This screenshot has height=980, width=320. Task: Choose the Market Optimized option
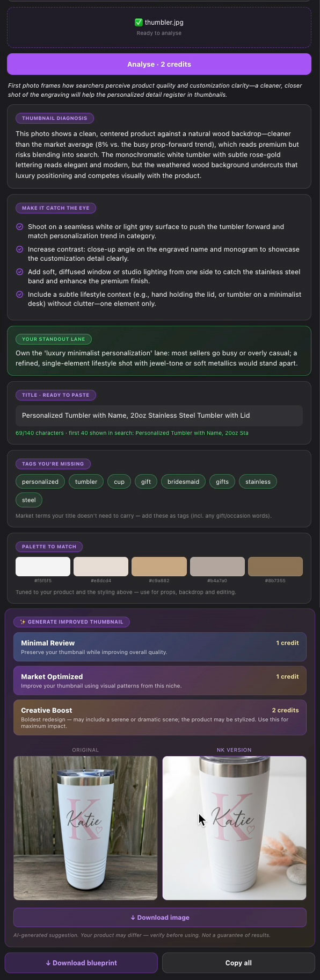(160, 681)
